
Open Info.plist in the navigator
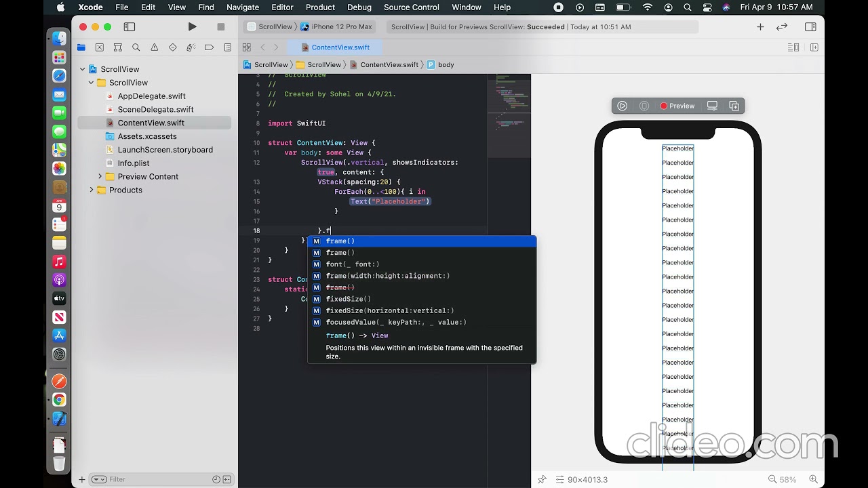click(x=133, y=163)
